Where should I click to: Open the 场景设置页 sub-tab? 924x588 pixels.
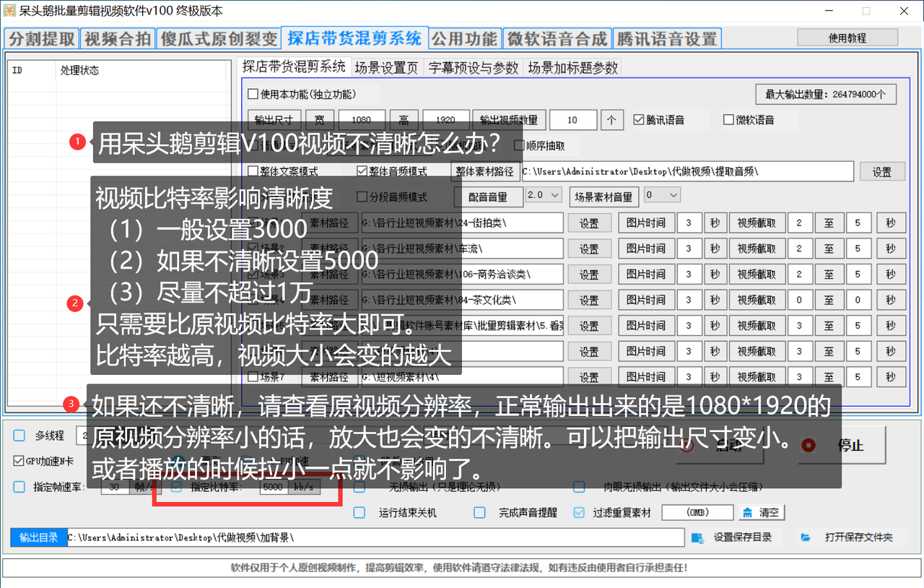pyautogui.click(x=387, y=68)
